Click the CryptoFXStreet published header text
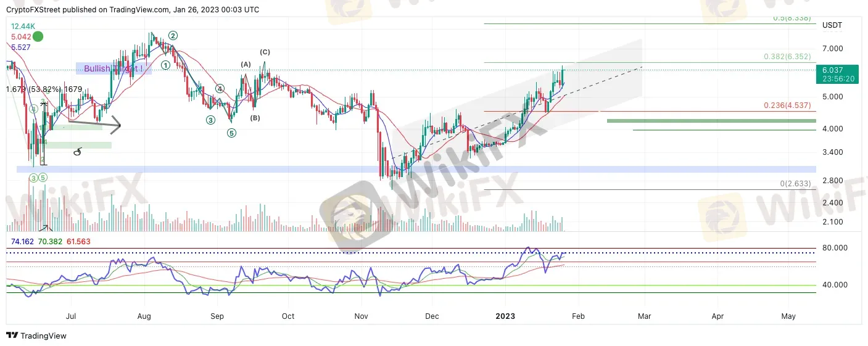The height and width of the screenshot is (346, 868). point(133,10)
